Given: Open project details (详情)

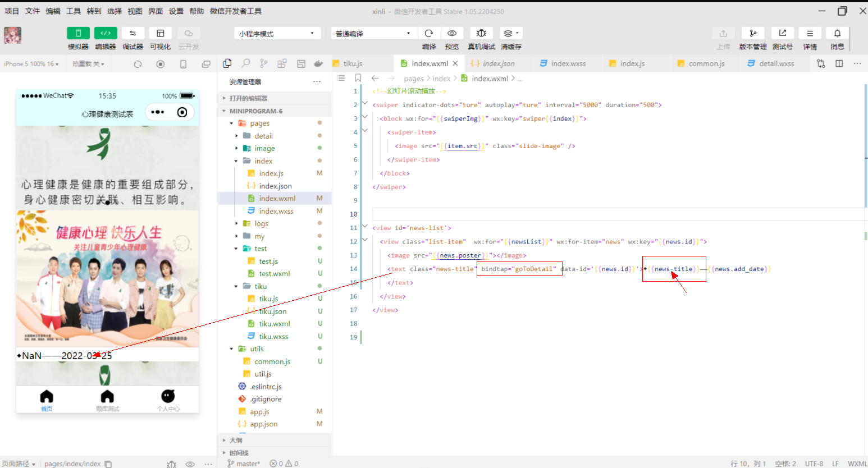Looking at the screenshot, I should pyautogui.click(x=810, y=33).
